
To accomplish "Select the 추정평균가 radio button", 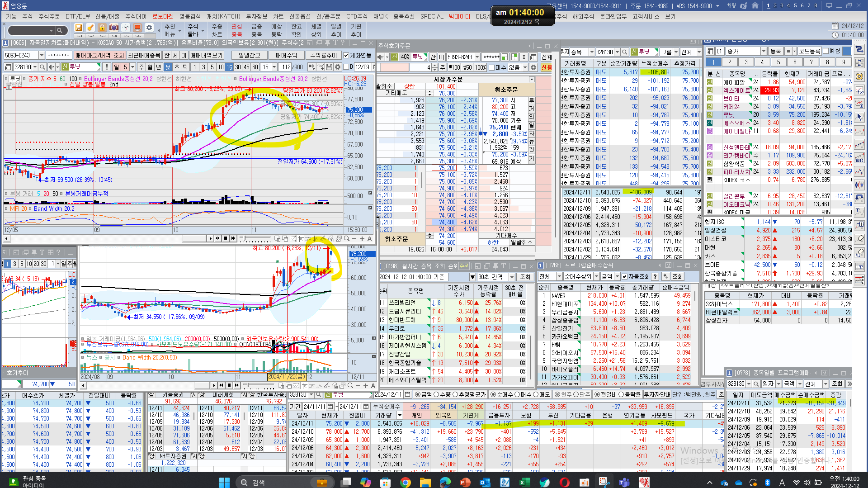I will (455, 394).
